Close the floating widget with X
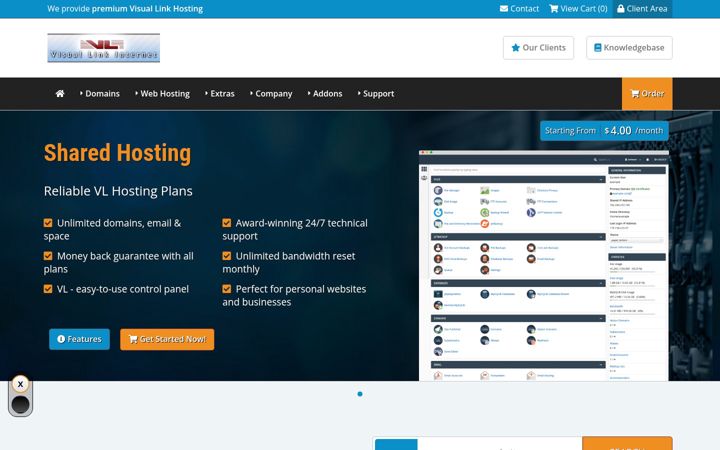 point(20,384)
